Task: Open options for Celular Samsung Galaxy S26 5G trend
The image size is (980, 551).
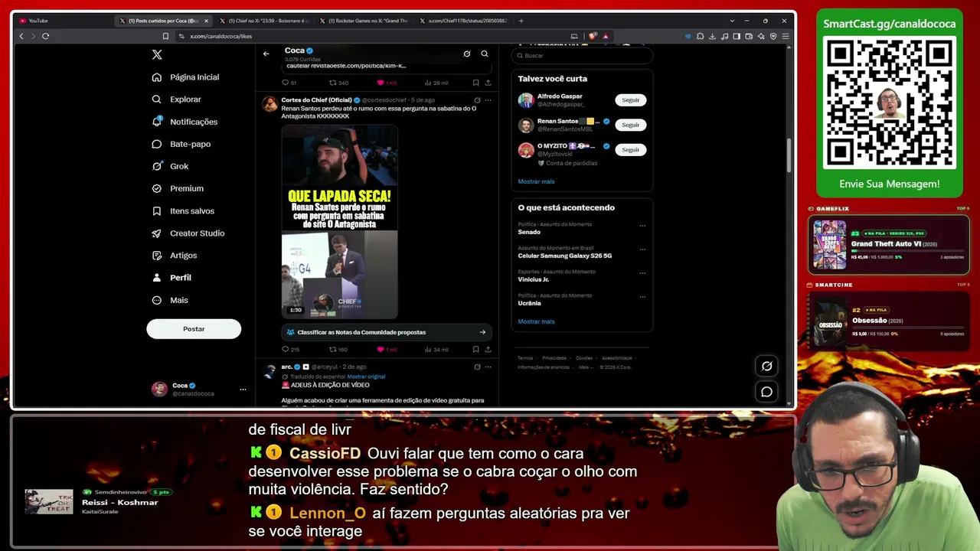Action: coord(642,249)
